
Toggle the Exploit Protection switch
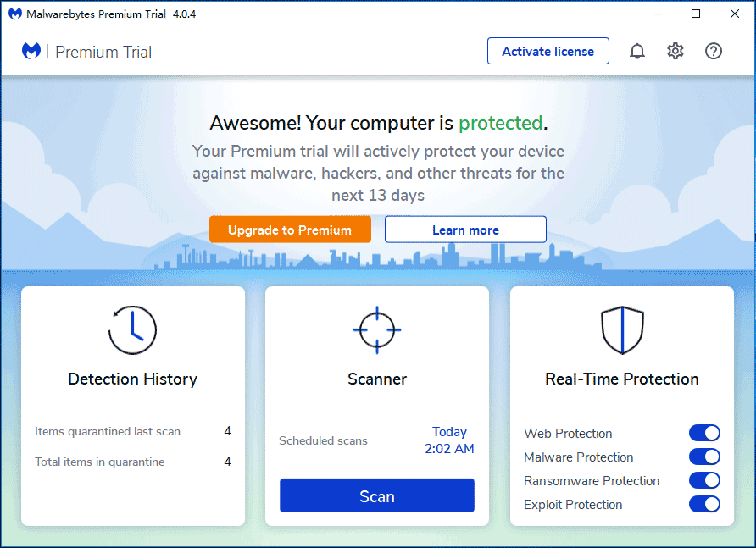pyautogui.click(x=704, y=504)
